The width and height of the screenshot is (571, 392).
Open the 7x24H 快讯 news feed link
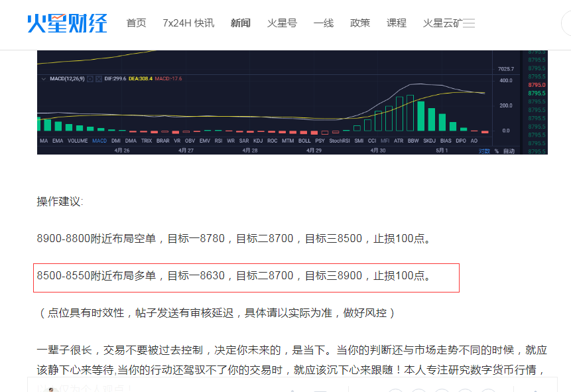pos(188,22)
